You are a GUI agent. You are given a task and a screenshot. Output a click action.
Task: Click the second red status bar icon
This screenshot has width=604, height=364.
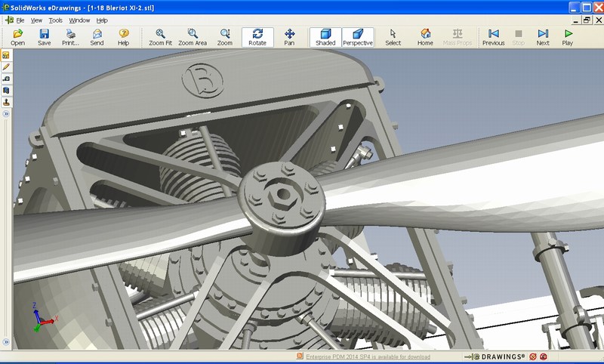coord(543,356)
